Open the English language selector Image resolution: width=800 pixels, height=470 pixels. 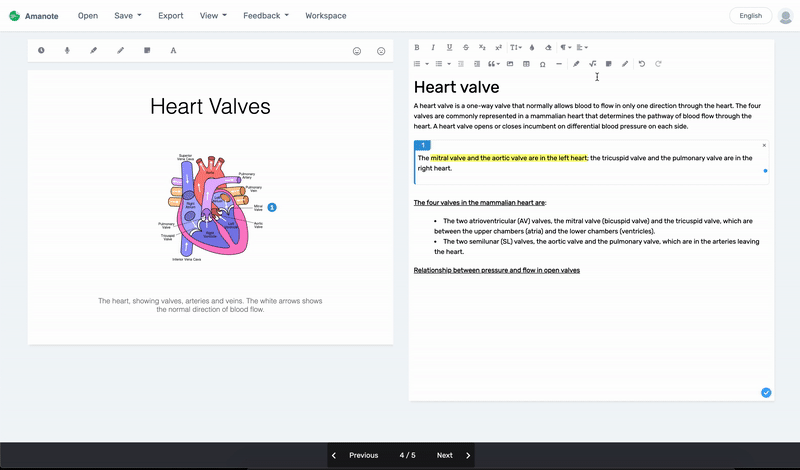pos(750,16)
